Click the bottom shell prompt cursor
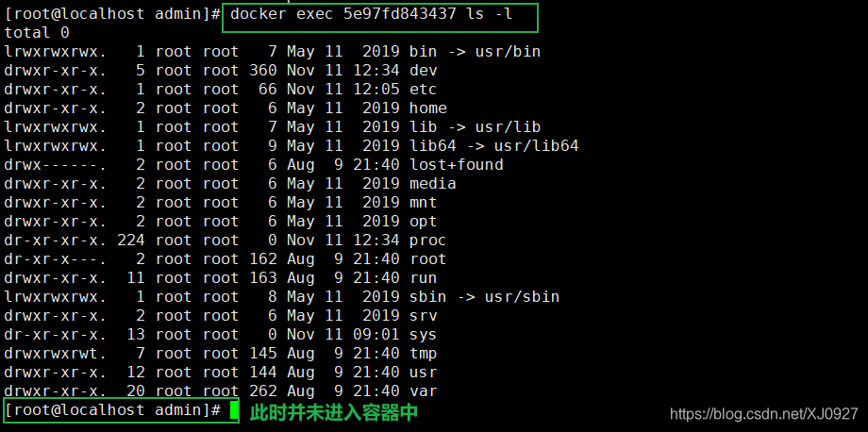868x432 pixels. click(235, 410)
